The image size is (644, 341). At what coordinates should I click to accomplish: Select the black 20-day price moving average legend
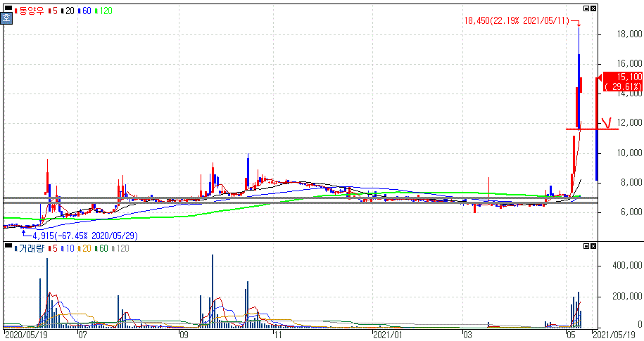68,11
